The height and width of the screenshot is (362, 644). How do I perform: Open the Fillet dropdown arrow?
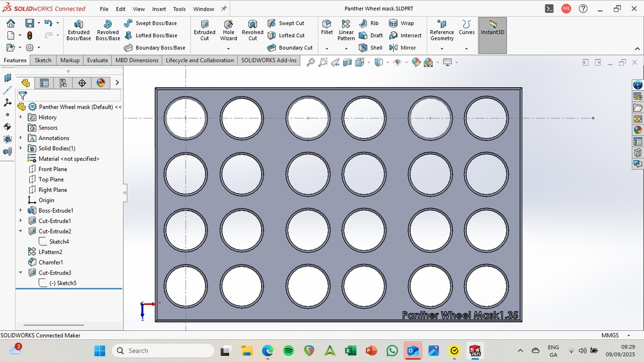click(x=327, y=49)
